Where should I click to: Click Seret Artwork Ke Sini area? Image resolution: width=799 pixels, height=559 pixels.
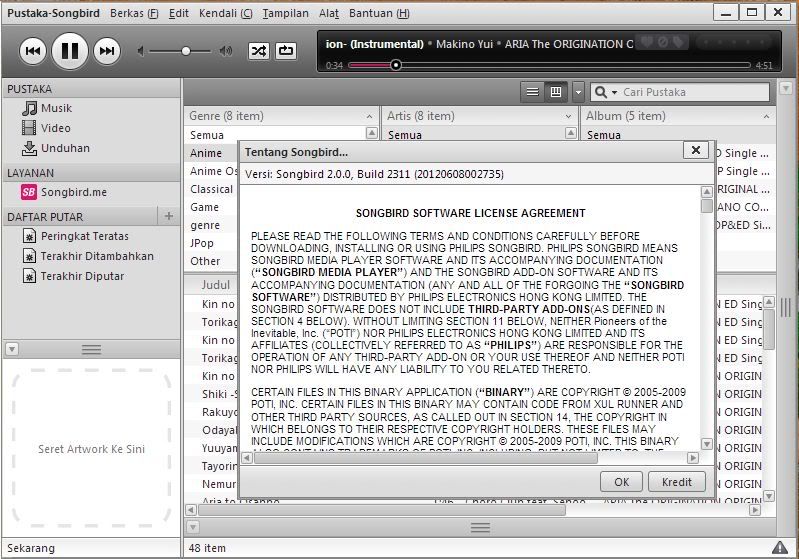click(91, 449)
